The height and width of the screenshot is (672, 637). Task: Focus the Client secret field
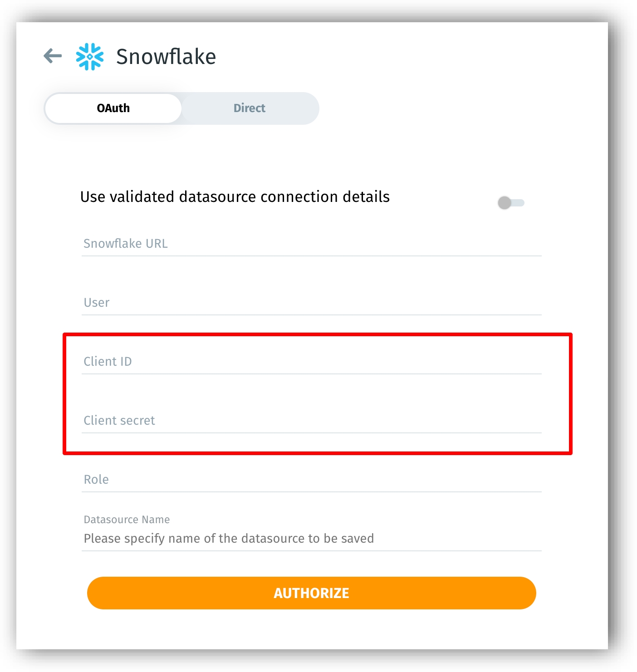click(311, 421)
